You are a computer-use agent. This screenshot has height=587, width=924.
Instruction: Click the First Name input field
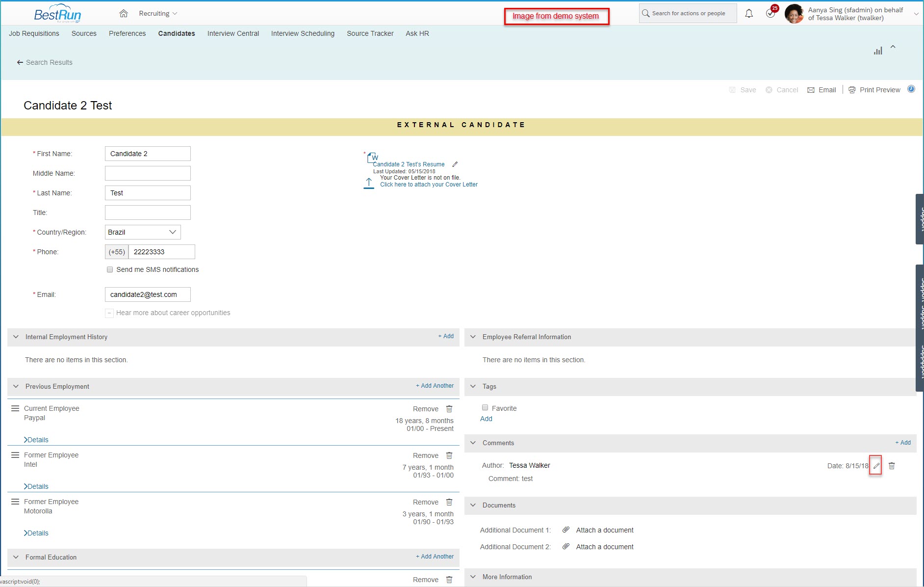pyautogui.click(x=148, y=154)
